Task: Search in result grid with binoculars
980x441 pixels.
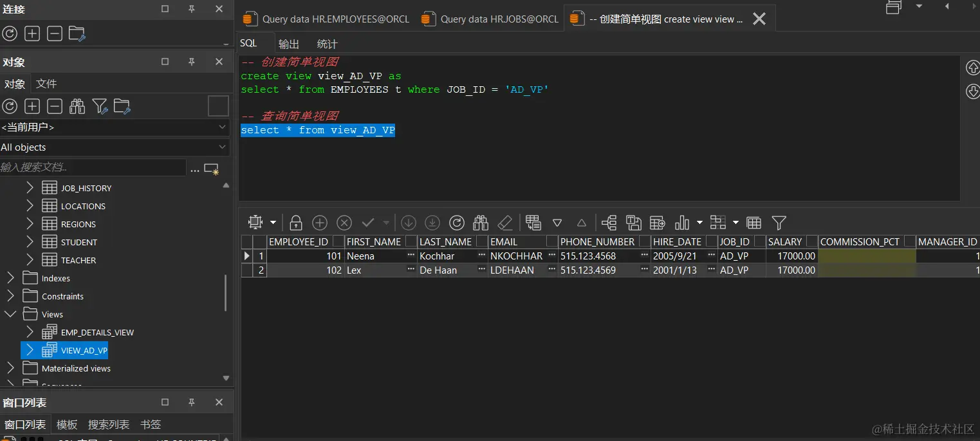Action: coord(481,223)
